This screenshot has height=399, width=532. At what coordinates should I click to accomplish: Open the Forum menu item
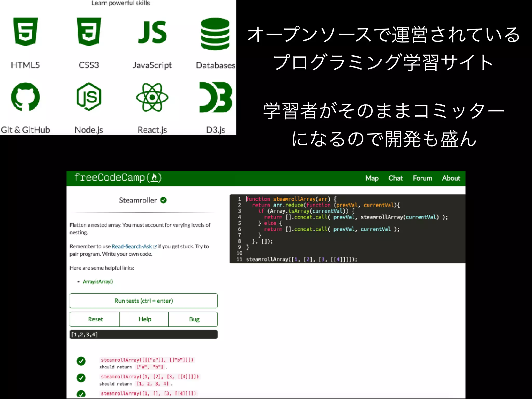422,178
